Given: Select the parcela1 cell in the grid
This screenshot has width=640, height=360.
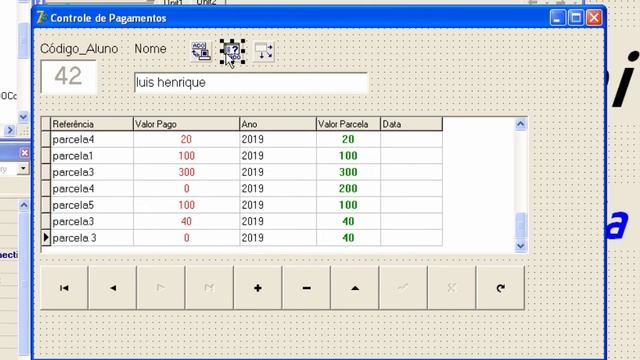Looking at the screenshot, I should [x=92, y=156].
